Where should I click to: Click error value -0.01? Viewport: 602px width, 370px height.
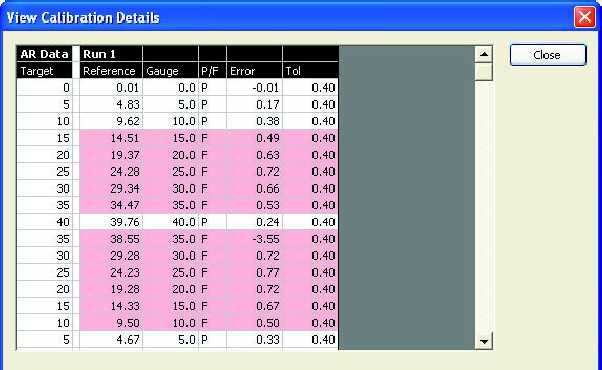click(254, 88)
